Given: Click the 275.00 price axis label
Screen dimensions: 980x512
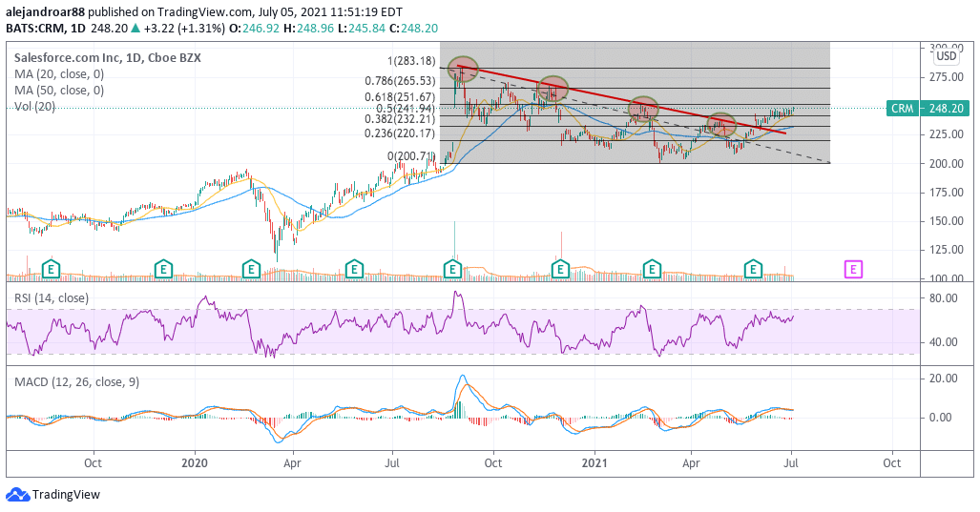Looking at the screenshot, I should pos(947,77).
